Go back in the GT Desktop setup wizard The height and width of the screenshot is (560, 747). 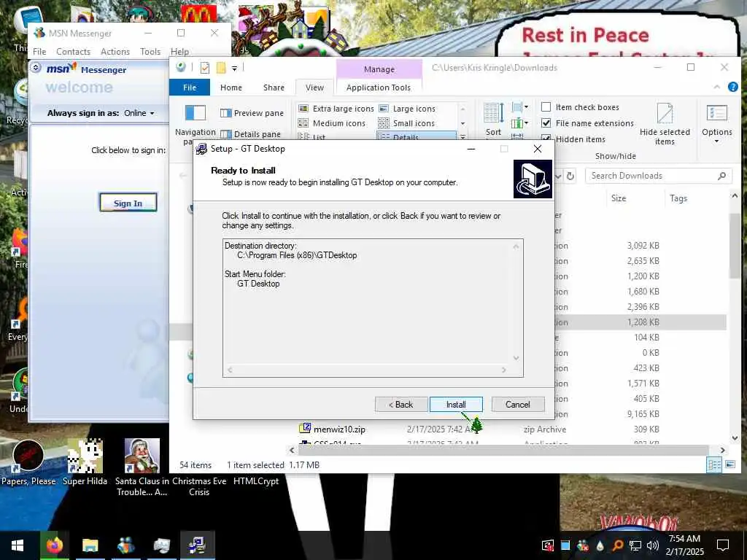pyautogui.click(x=400, y=404)
